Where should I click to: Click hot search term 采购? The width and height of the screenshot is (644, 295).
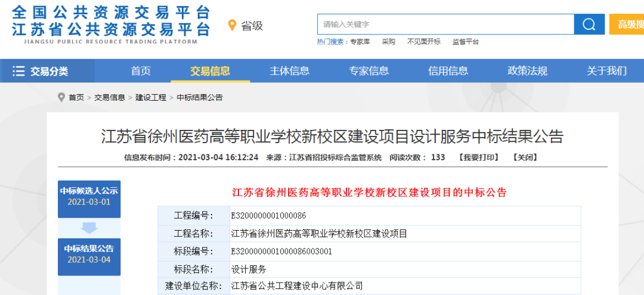click(389, 42)
